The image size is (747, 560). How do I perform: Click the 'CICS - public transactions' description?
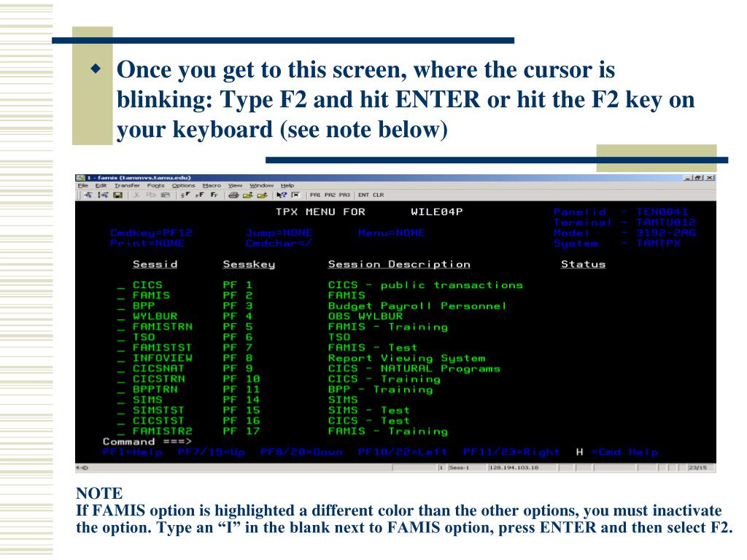pos(425,285)
